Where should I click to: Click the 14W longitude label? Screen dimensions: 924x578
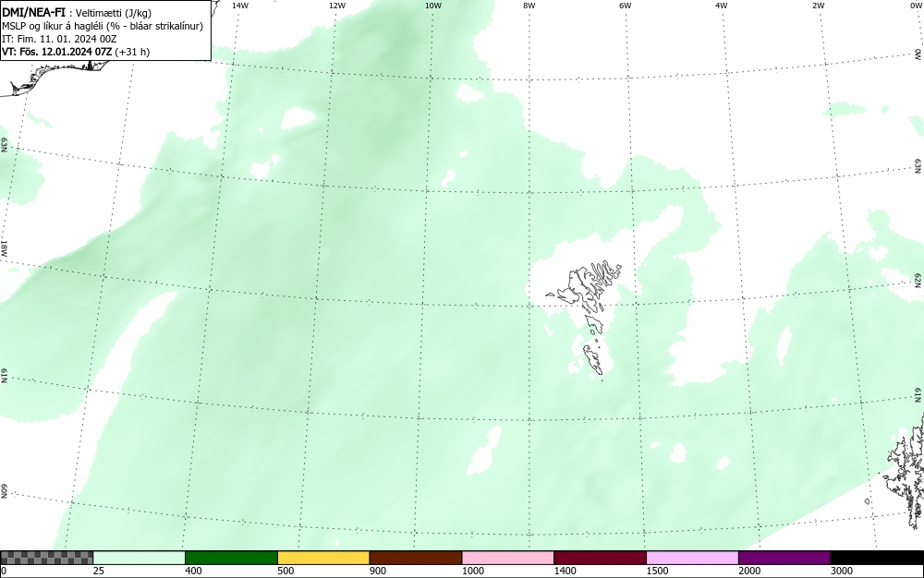click(240, 6)
